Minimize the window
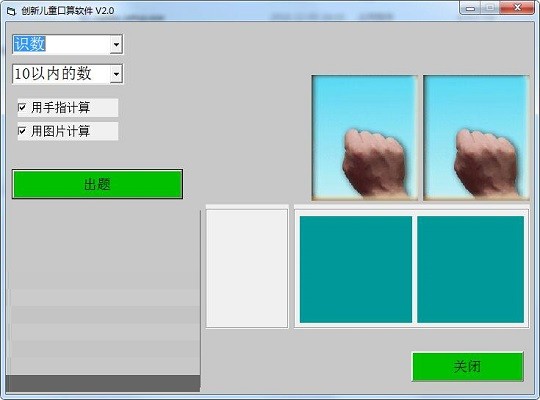The image size is (540, 400). coord(470,9)
